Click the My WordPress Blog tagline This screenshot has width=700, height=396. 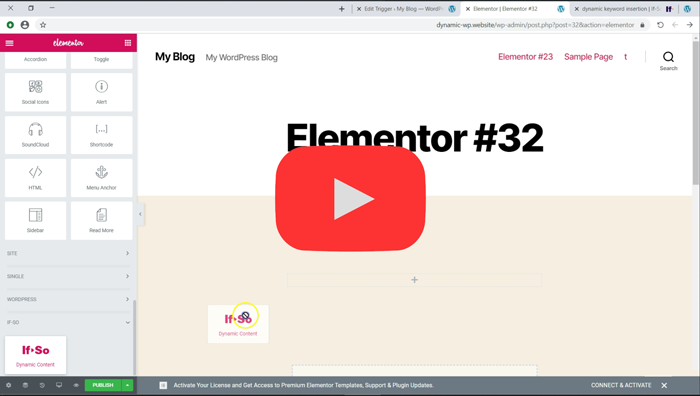coord(242,57)
